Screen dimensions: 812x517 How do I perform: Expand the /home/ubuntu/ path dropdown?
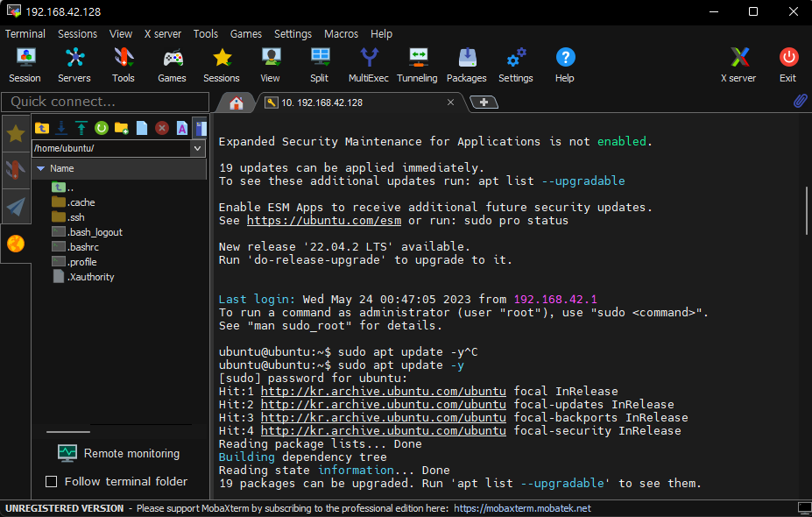pos(197,148)
